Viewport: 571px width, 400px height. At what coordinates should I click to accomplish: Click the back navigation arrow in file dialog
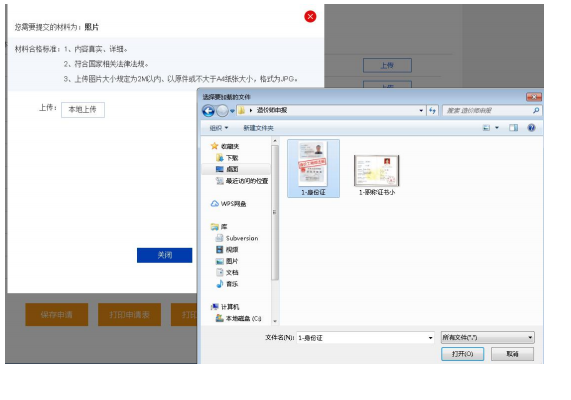coord(208,111)
